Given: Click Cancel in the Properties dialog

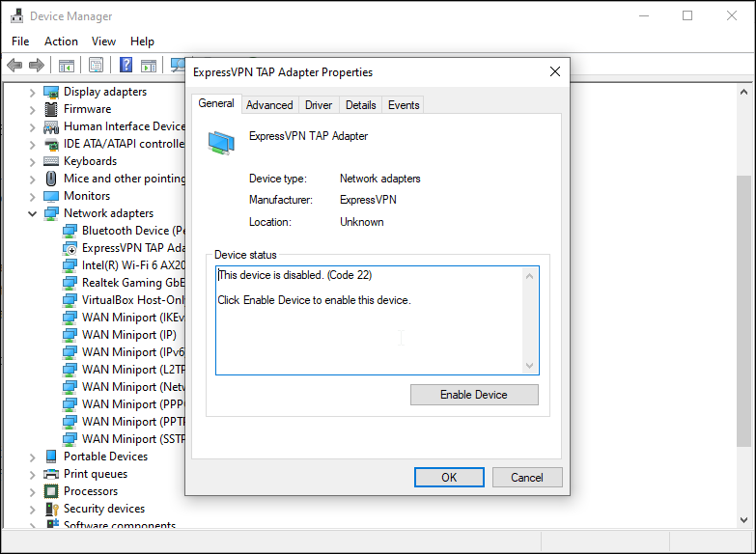Looking at the screenshot, I should [x=527, y=478].
